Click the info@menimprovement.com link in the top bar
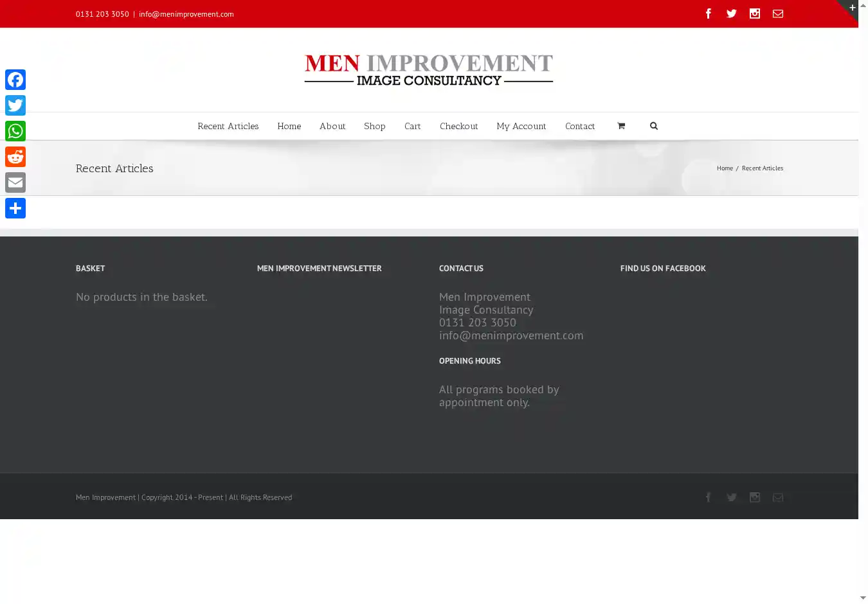This screenshot has width=868, height=604. click(186, 14)
